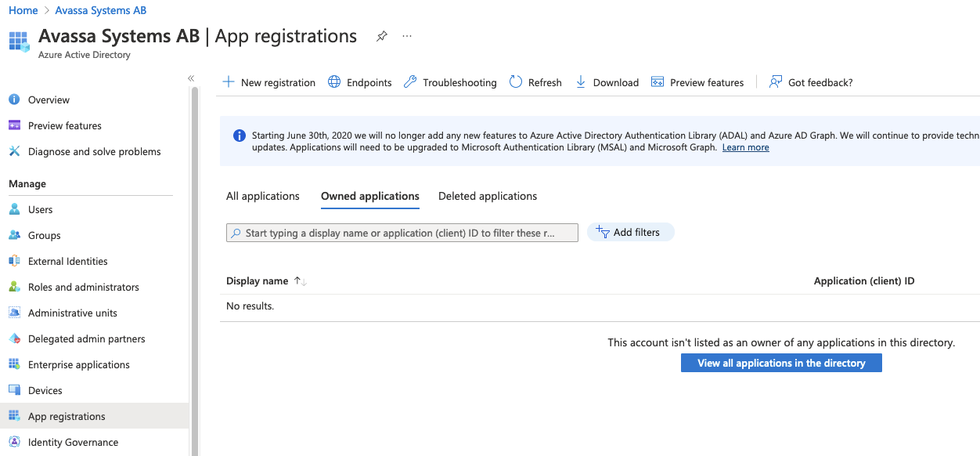The image size is (980, 456).
Task: Click View all applications in the directory
Action: point(781,363)
